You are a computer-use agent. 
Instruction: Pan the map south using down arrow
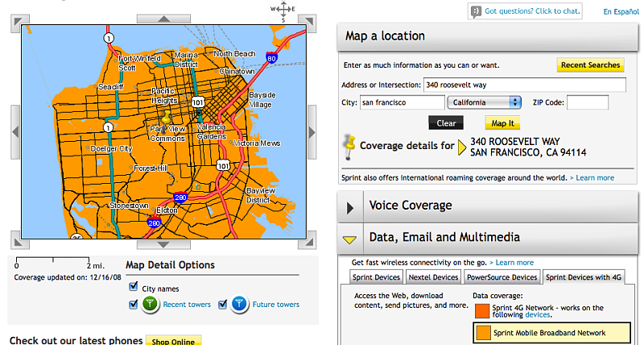click(163, 245)
